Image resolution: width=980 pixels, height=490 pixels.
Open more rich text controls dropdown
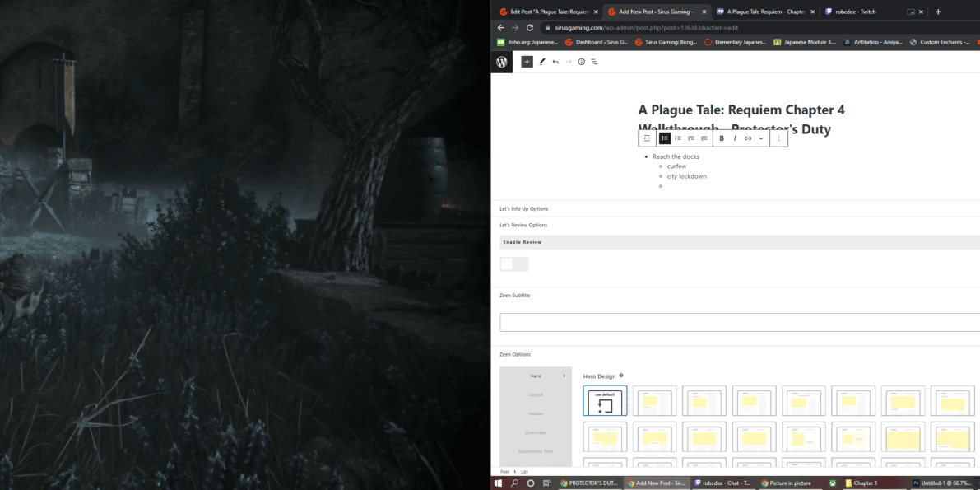pos(761,138)
